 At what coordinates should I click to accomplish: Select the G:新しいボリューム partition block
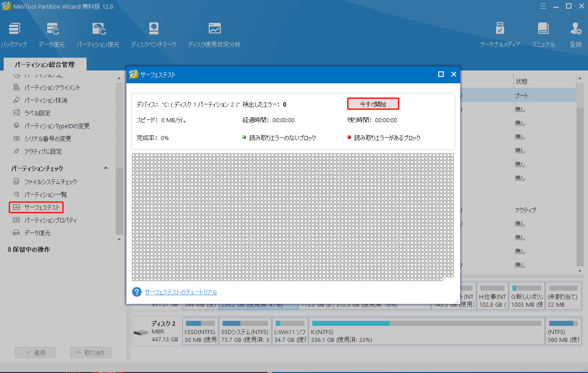pyautogui.click(x=527, y=296)
